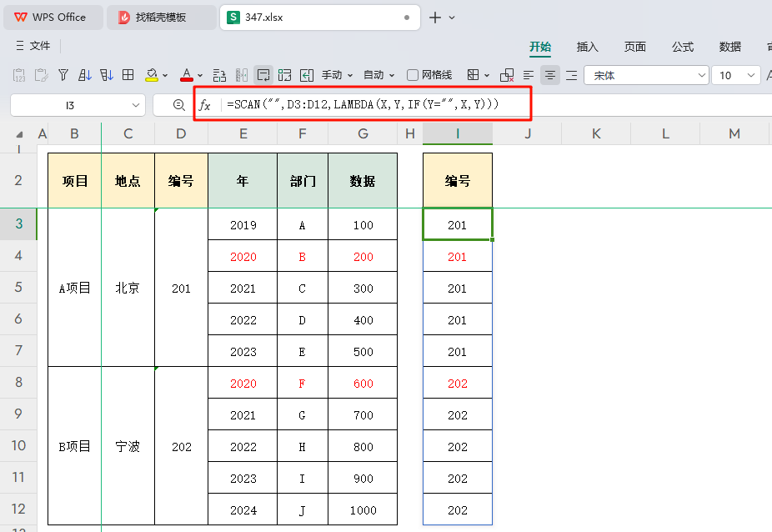Click the red 202 cell in column I
The image size is (772, 532).
[x=458, y=383]
